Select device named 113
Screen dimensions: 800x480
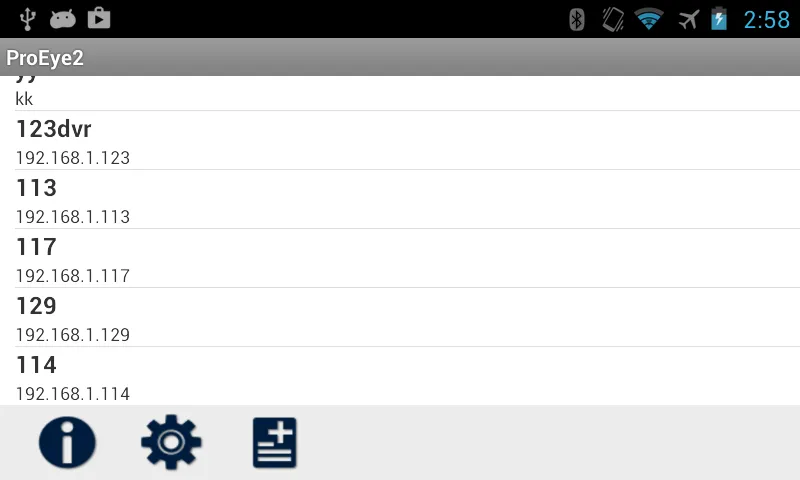pyautogui.click(x=400, y=199)
